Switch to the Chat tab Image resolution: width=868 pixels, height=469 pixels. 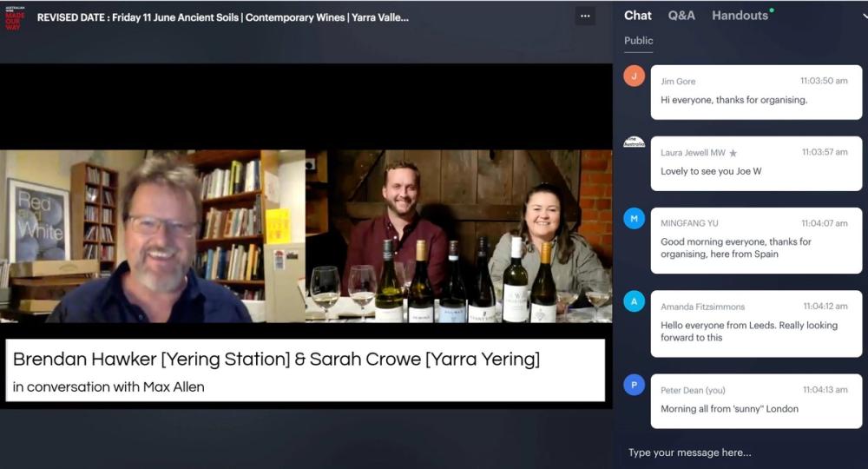[x=638, y=16]
